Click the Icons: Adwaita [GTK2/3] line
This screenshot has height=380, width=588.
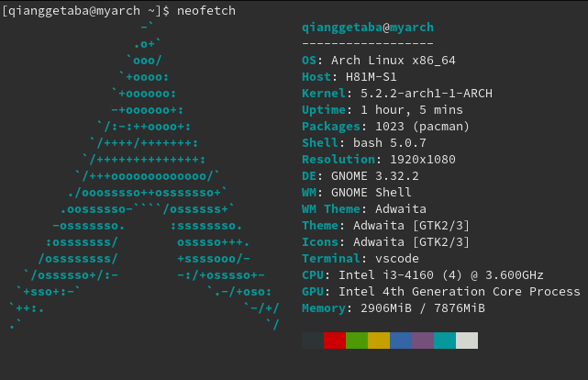(386, 242)
